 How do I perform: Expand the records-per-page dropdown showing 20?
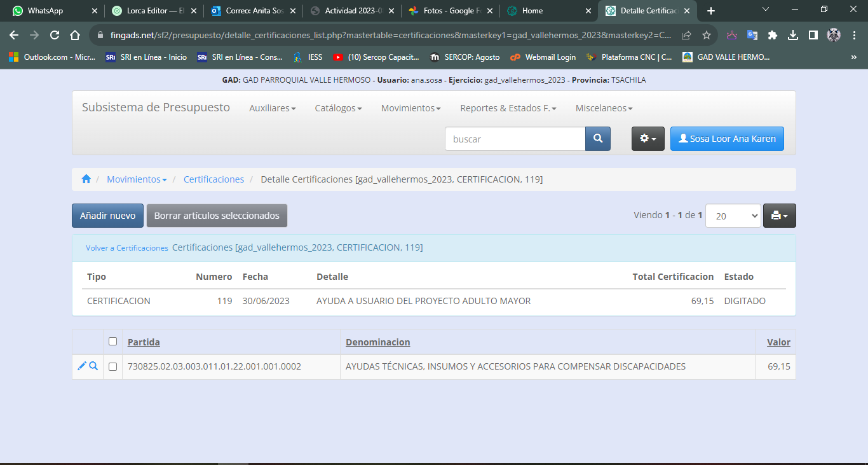point(733,216)
